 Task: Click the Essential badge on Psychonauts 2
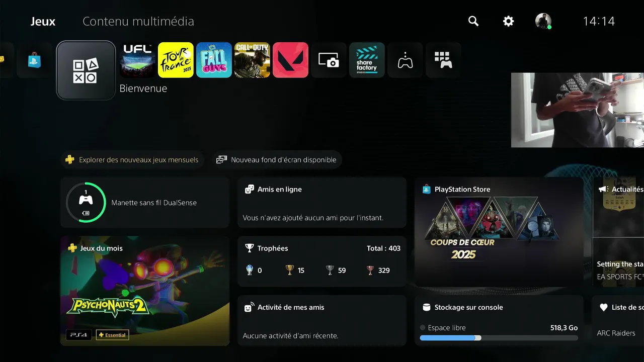pos(112,335)
